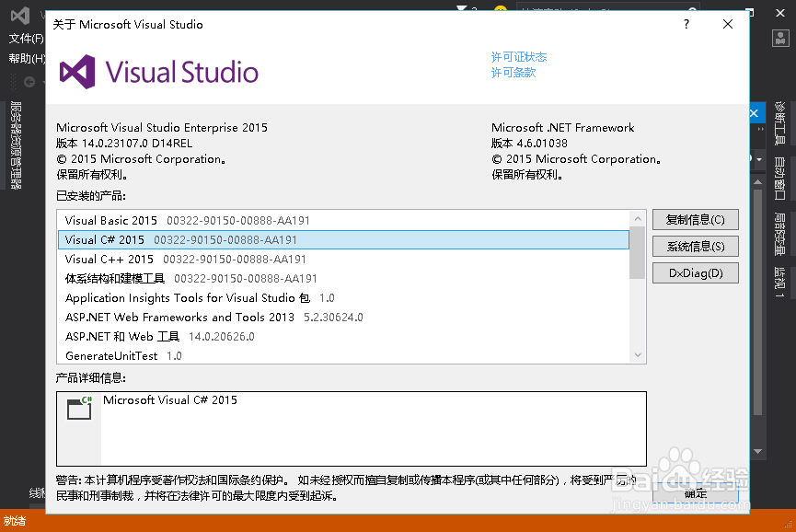The image size is (796, 532).
Task: Click Visual Studio app icon in main title bar
Action: click(20, 16)
